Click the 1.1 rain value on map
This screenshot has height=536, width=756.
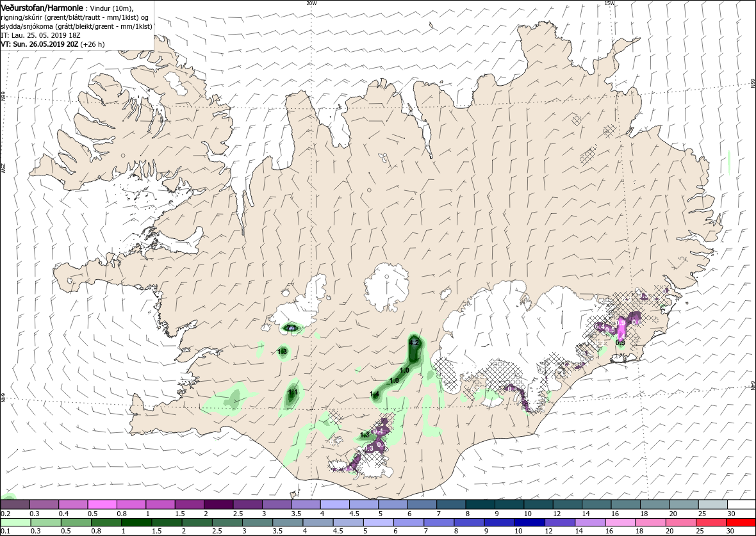pos(293,393)
